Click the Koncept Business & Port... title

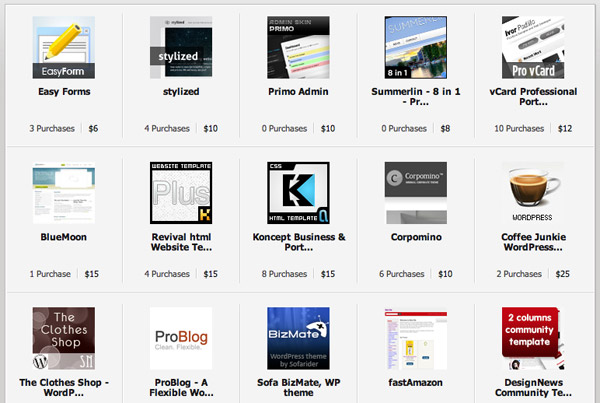(x=298, y=242)
